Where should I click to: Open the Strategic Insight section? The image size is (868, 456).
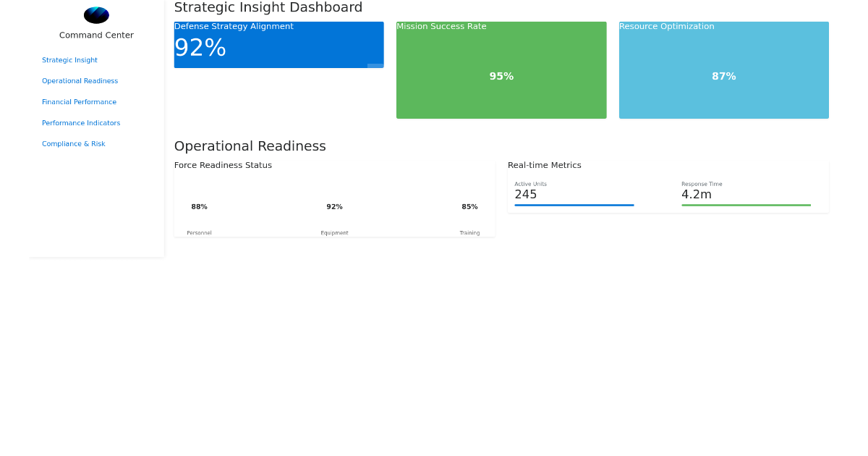click(x=69, y=60)
